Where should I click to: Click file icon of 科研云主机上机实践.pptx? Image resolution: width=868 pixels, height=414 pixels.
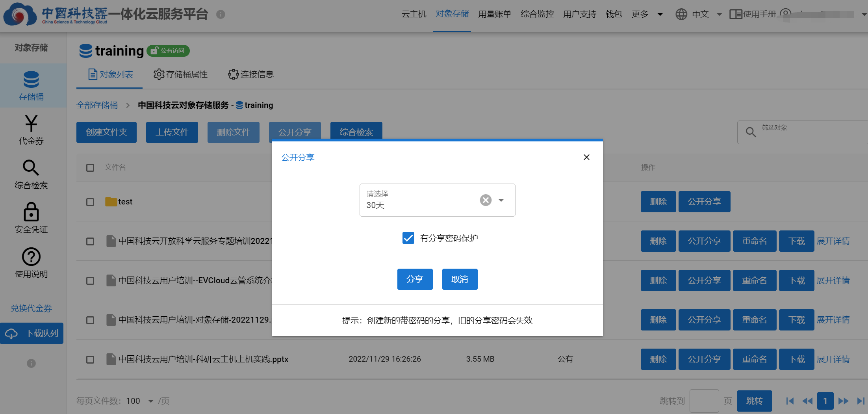tap(111, 359)
